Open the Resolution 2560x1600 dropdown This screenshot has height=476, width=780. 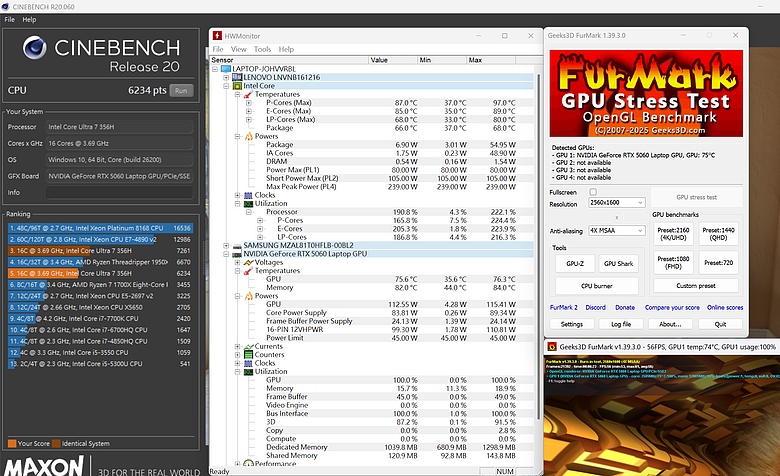(617, 202)
